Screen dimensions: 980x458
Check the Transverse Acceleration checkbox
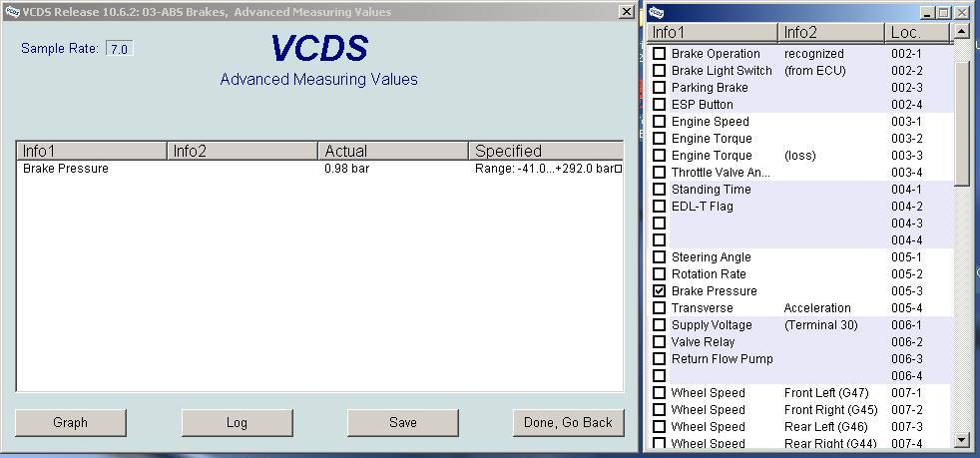point(659,308)
